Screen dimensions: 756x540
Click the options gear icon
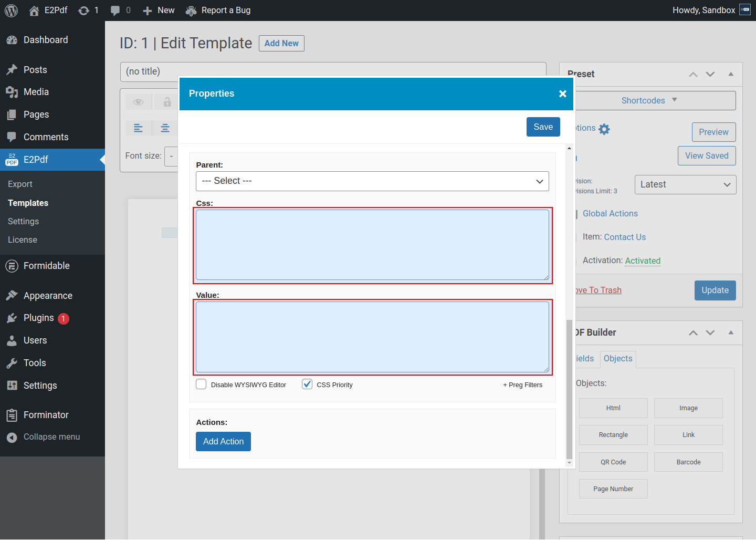(604, 129)
